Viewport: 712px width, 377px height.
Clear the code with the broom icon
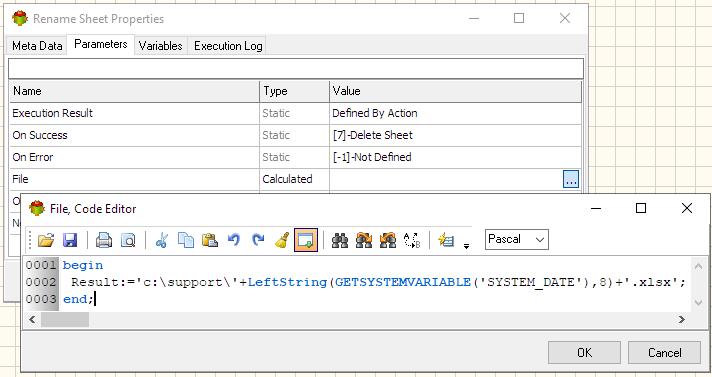pyautogui.click(x=282, y=240)
